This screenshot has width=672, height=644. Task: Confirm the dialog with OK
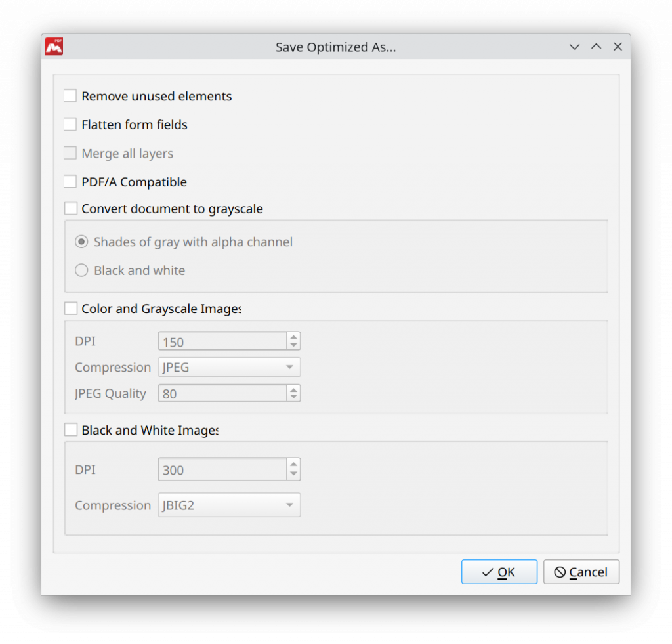(499, 572)
